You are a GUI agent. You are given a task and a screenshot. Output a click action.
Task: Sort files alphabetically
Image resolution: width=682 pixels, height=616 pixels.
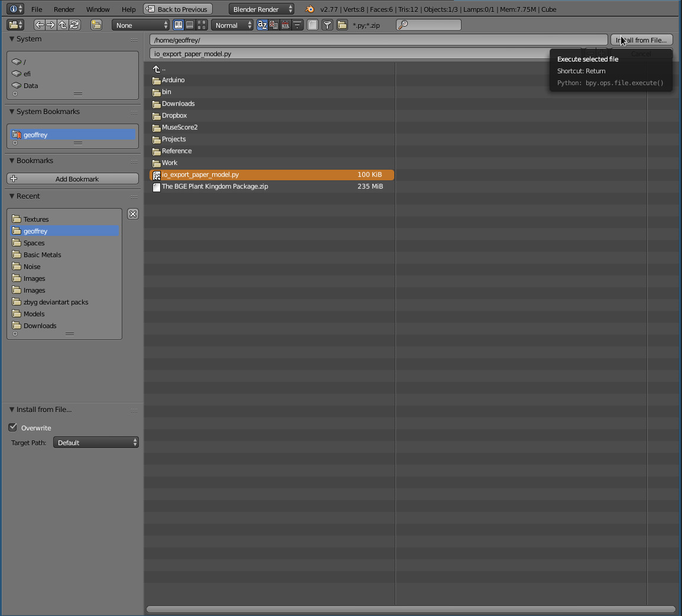tap(262, 25)
